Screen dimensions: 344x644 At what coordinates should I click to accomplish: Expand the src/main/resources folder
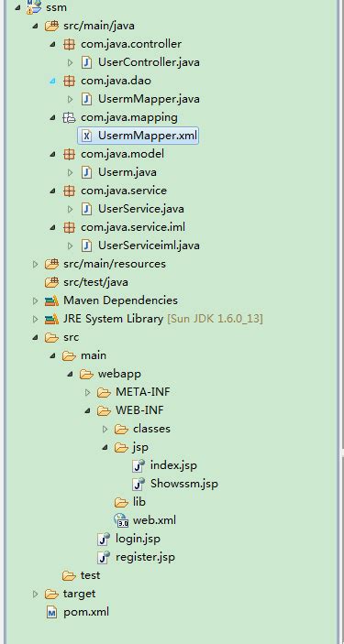click(x=35, y=264)
